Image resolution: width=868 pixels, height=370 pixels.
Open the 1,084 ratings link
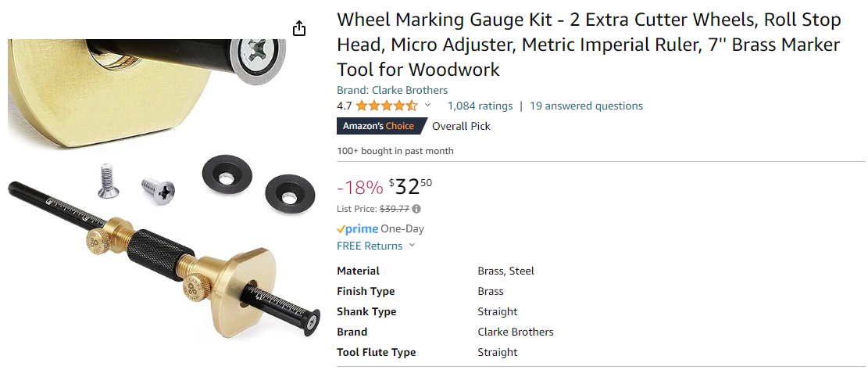point(480,106)
